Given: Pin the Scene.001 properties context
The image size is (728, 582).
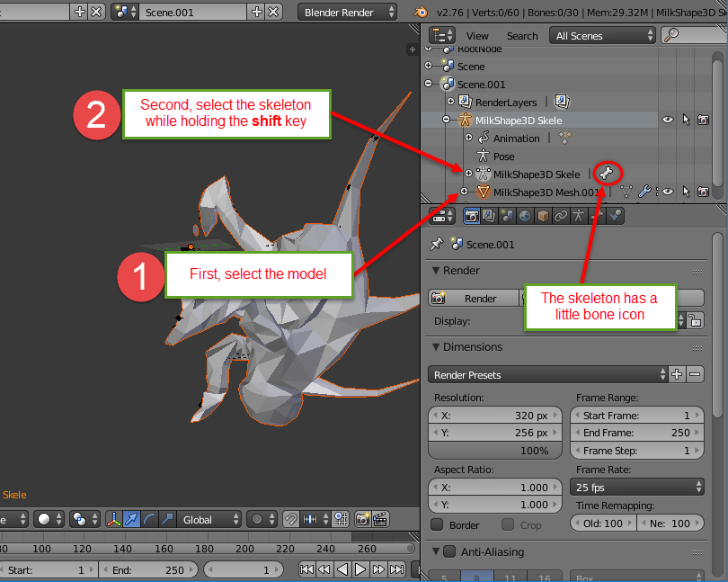Looking at the screenshot, I should (x=437, y=244).
